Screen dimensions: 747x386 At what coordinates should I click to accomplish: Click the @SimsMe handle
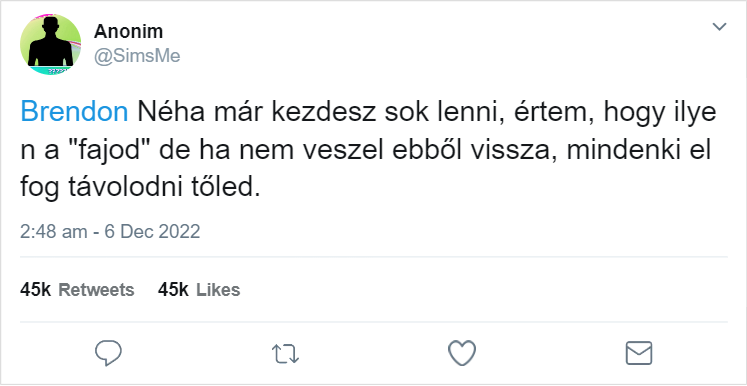[x=137, y=56]
